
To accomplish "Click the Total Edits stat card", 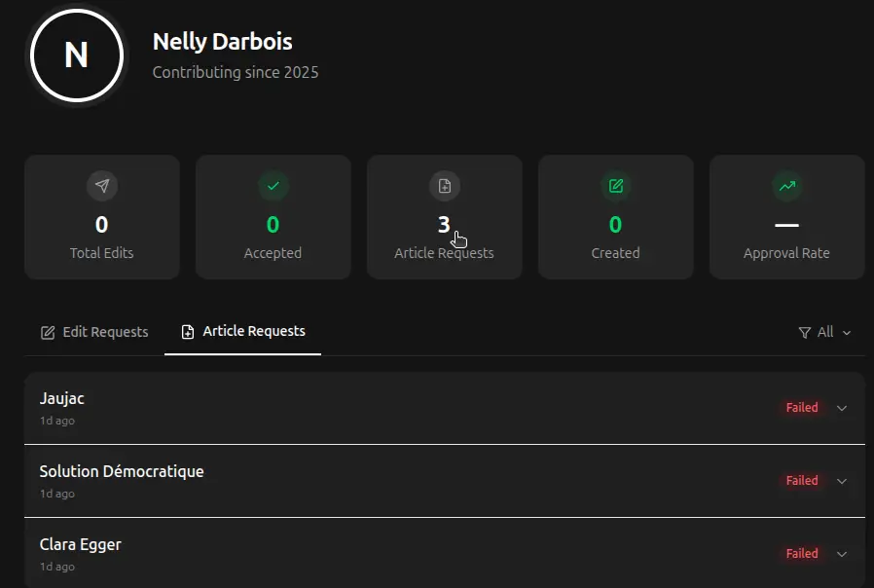I will click(x=102, y=217).
